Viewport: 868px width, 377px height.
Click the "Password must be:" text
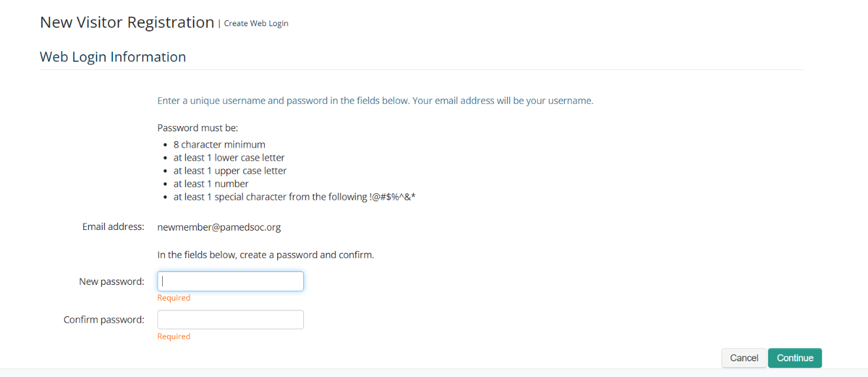[198, 128]
